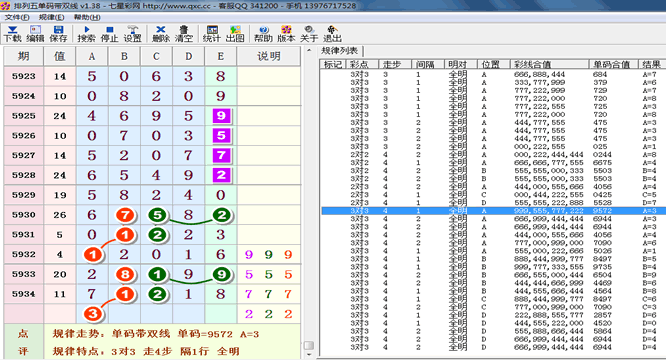Open the 规律(E) menu
Image resolution: width=666 pixels, height=360 pixels.
(x=51, y=17)
